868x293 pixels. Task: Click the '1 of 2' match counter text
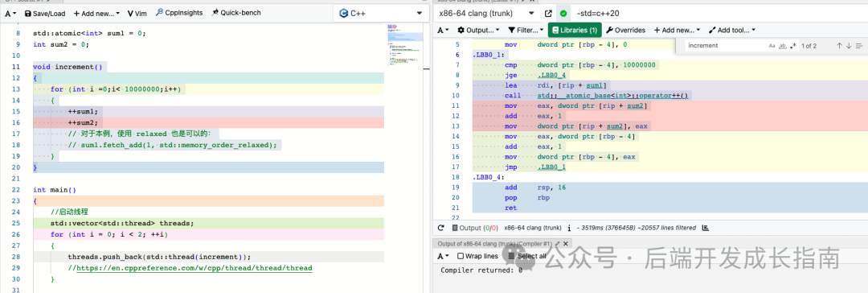point(809,46)
